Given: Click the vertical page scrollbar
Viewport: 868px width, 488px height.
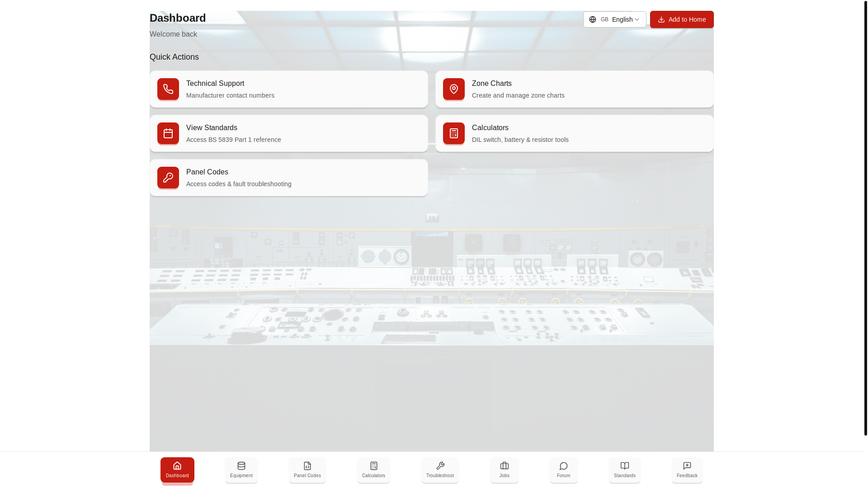Looking at the screenshot, I should (865, 217).
